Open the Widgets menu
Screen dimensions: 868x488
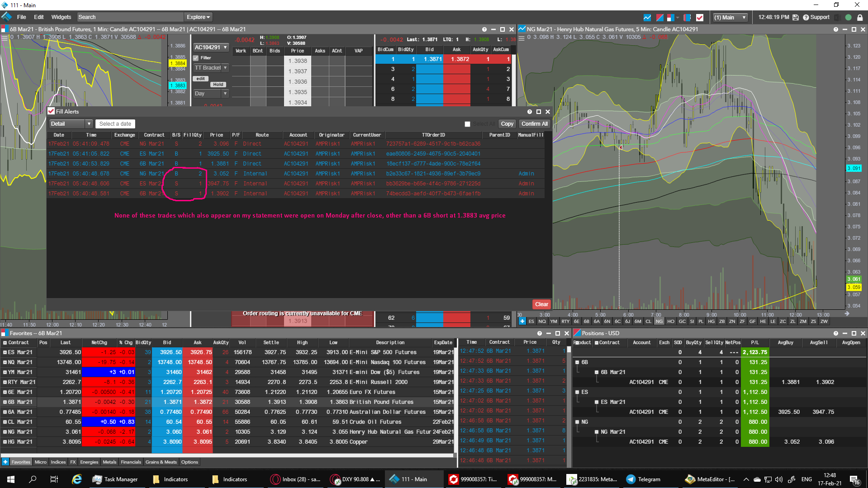(x=61, y=17)
